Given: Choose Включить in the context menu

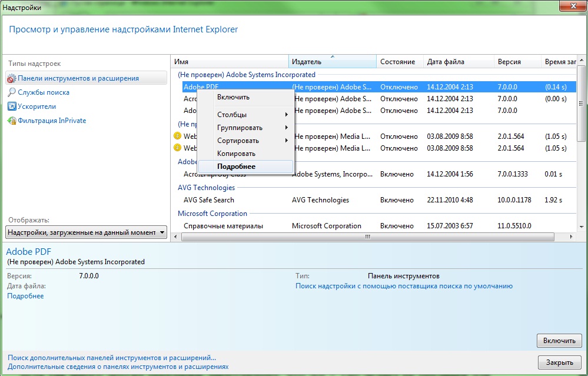Looking at the screenshot, I should 245,97.
